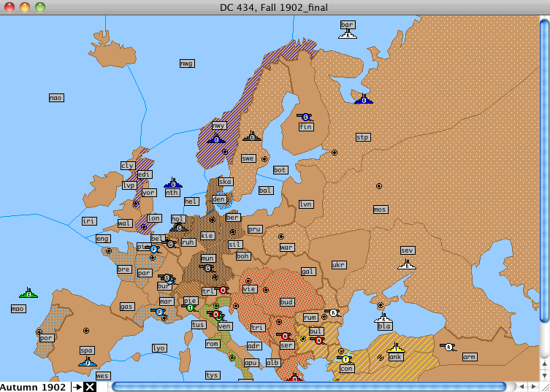
Task: Click the bud province label
Action: pyautogui.click(x=287, y=302)
